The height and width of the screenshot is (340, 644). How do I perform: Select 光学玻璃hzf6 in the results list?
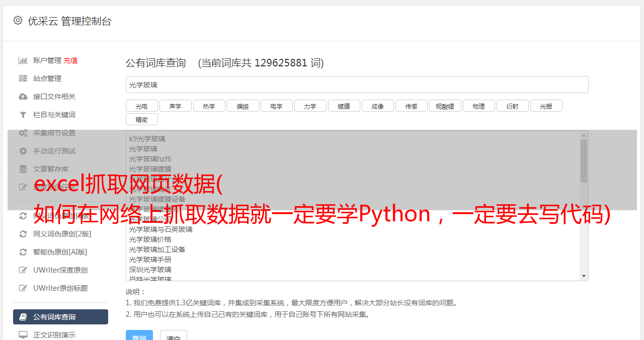pos(150,159)
